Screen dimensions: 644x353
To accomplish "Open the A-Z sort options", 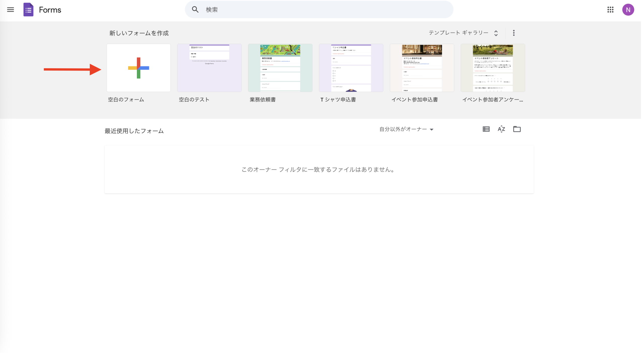I will click(501, 129).
